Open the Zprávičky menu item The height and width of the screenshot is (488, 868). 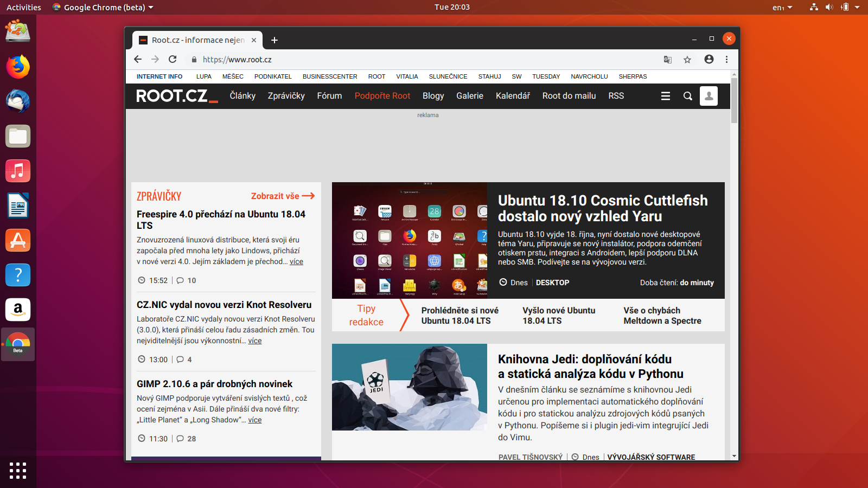286,96
